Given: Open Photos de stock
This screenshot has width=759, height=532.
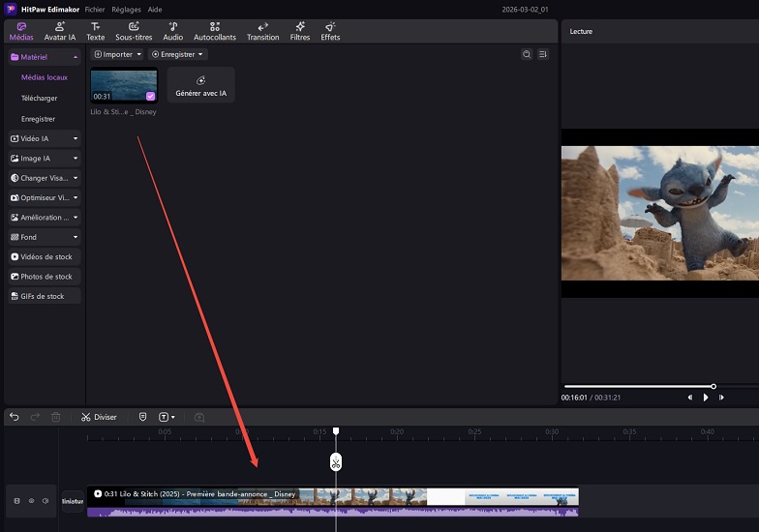Looking at the screenshot, I should (45, 277).
